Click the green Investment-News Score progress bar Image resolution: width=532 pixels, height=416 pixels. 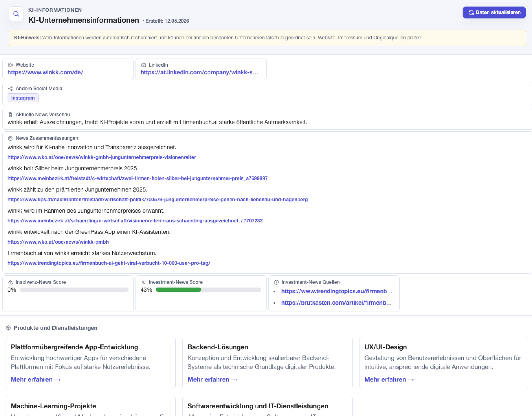209,290
